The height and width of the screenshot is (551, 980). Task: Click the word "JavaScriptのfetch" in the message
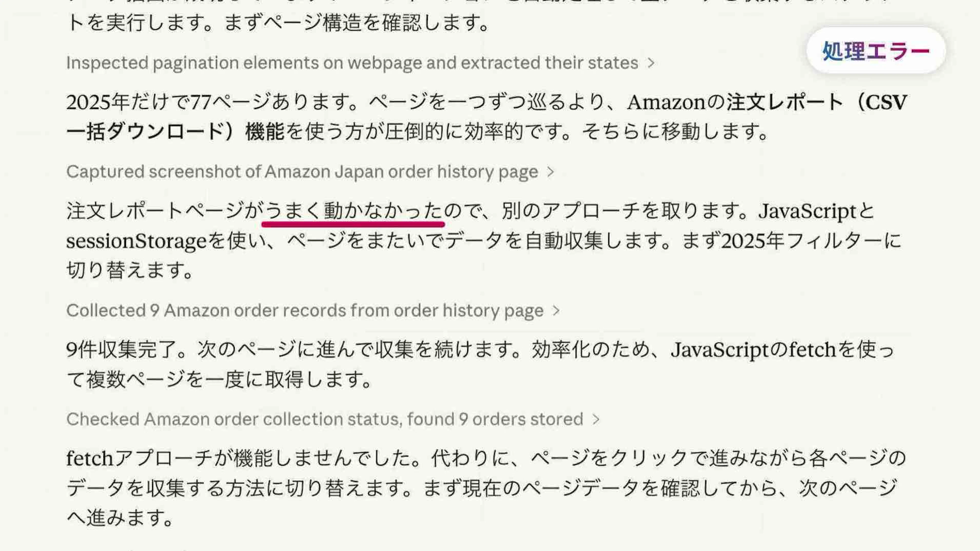(x=753, y=350)
